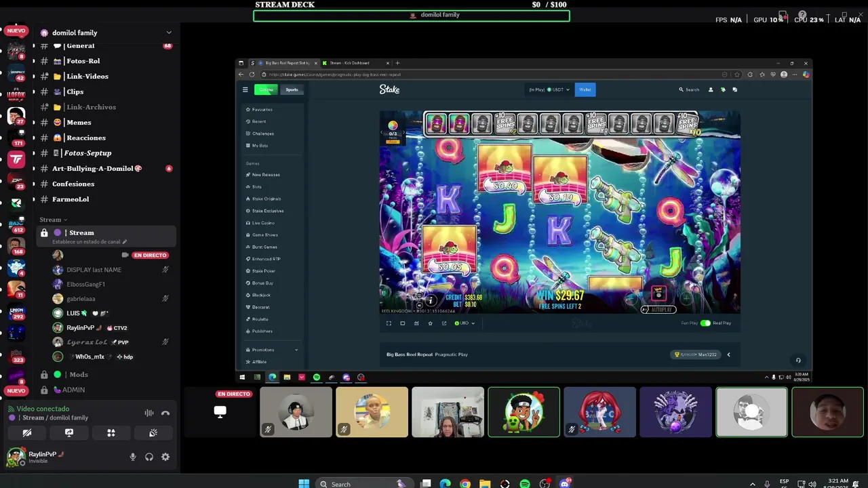Toggle the slot game AUTOPLAY button
The height and width of the screenshot is (488, 868).
pyautogui.click(x=658, y=310)
